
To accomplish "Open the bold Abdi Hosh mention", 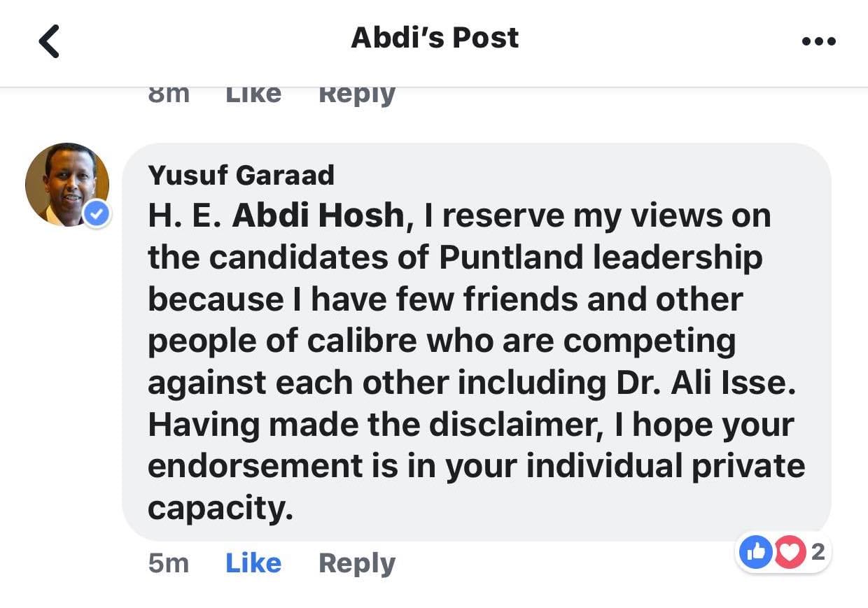I will click(x=318, y=216).
